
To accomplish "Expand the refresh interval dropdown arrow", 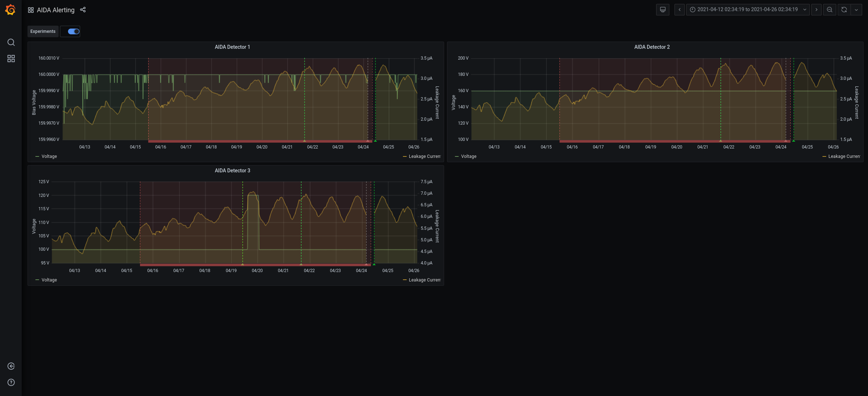I will pos(856,10).
